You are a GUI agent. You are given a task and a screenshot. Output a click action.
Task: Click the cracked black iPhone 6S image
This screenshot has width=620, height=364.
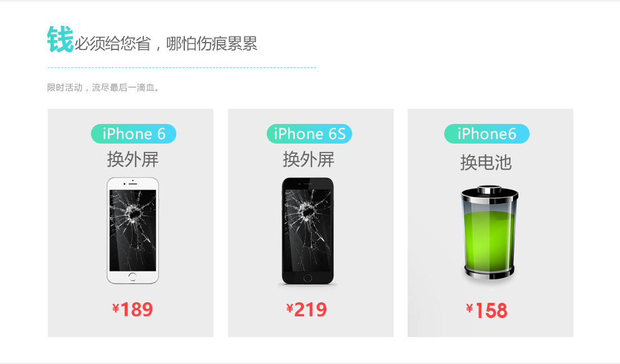click(308, 231)
